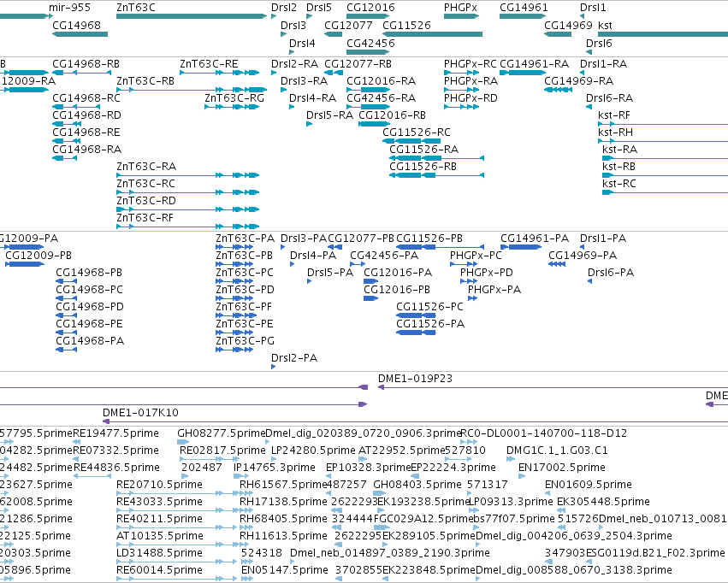Select the kst gene label
The height and width of the screenshot is (583, 728).
point(605,25)
